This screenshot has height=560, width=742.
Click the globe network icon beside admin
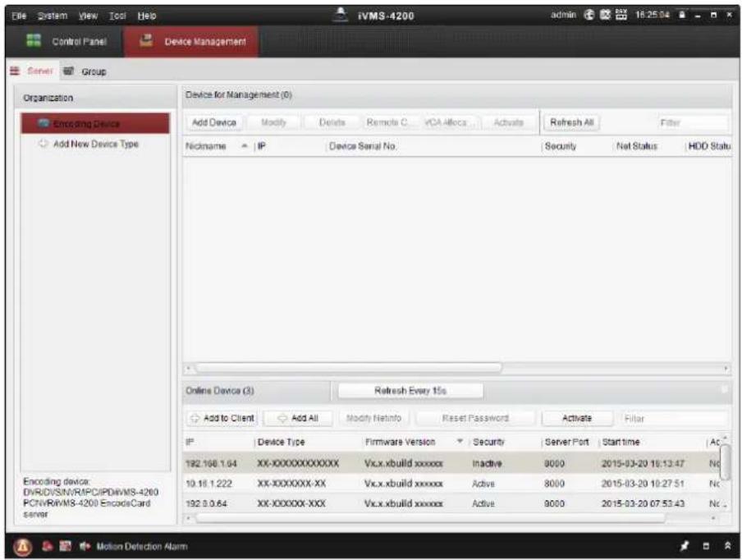point(589,15)
